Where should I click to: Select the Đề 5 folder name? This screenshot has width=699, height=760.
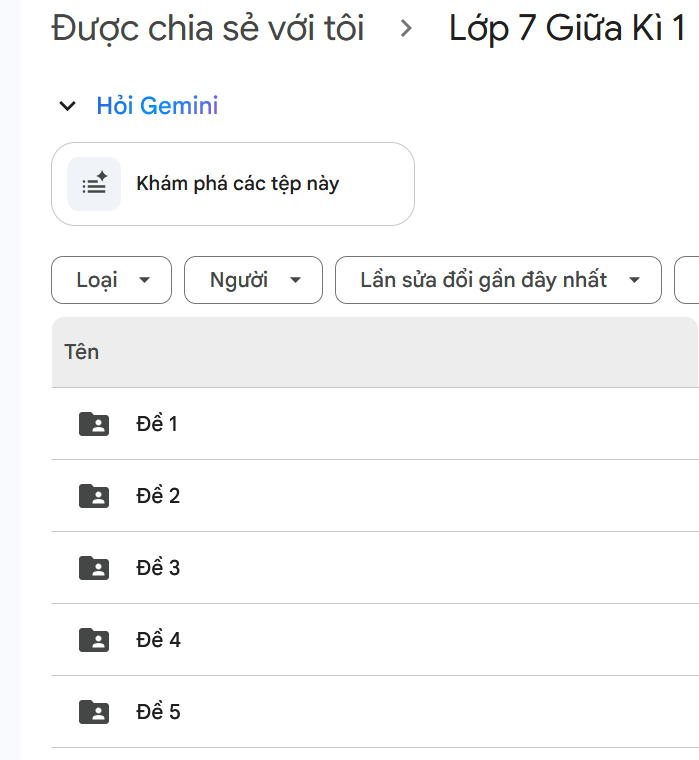click(158, 712)
